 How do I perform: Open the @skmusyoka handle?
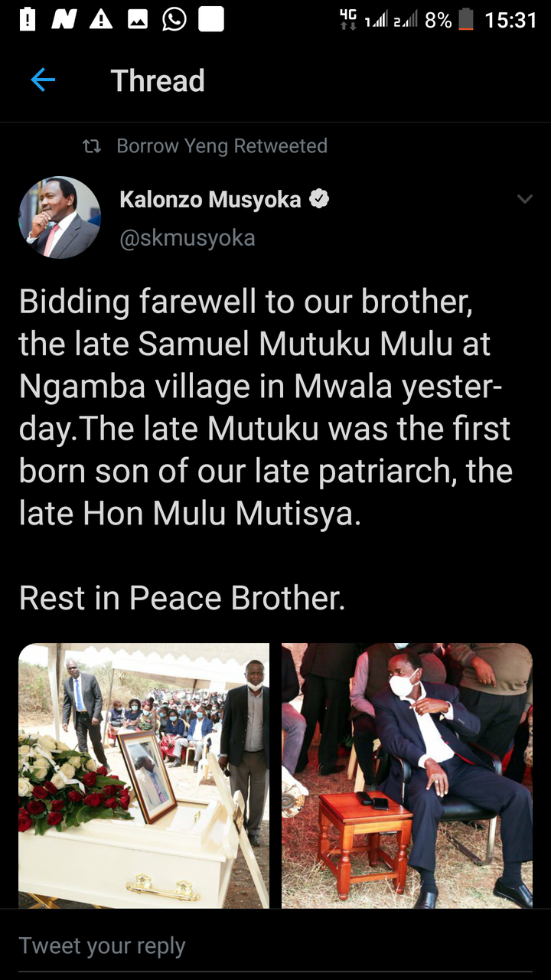click(x=187, y=238)
